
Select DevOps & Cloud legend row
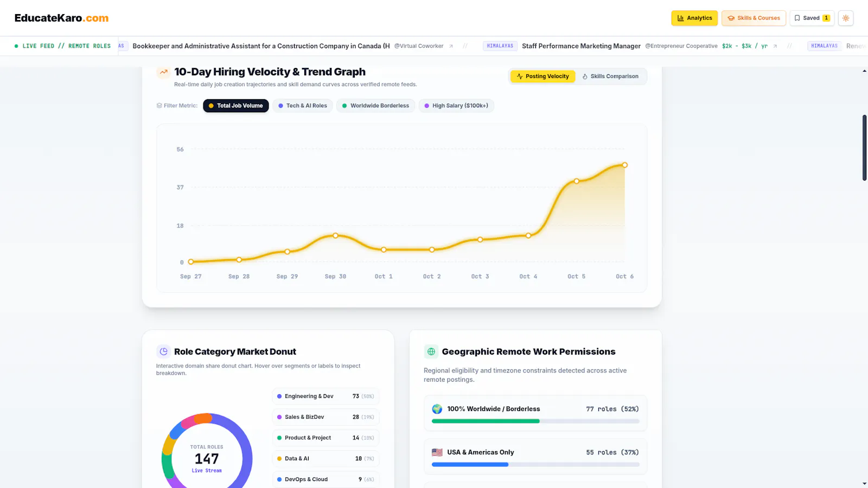325,479
